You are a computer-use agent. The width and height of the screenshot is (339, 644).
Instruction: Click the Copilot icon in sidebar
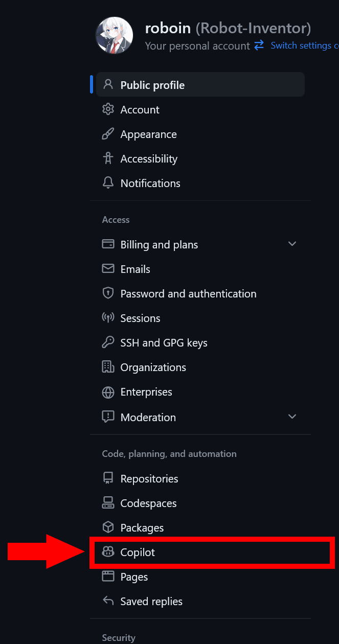pyautogui.click(x=108, y=552)
